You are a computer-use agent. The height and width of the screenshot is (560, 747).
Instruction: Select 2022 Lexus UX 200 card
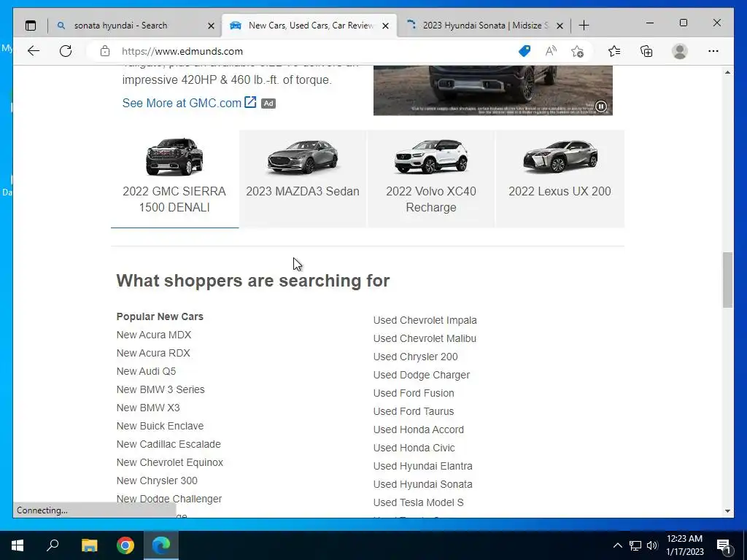560,179
